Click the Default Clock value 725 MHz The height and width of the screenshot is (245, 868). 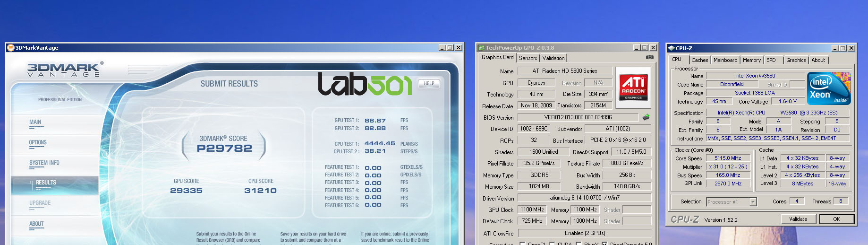(532, 221)
